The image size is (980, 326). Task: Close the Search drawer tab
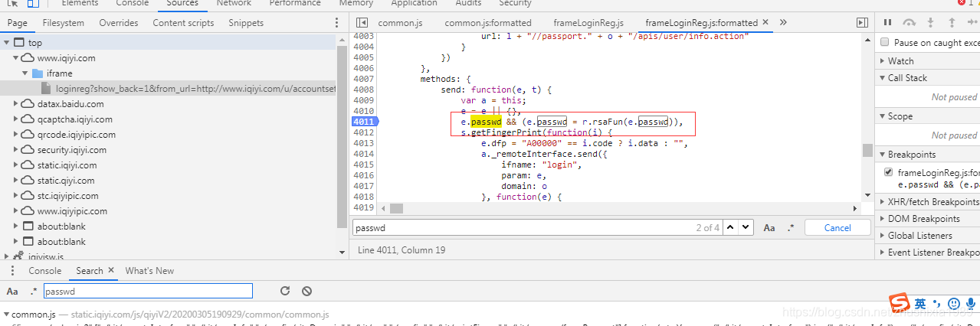click(x=110, y=270)
